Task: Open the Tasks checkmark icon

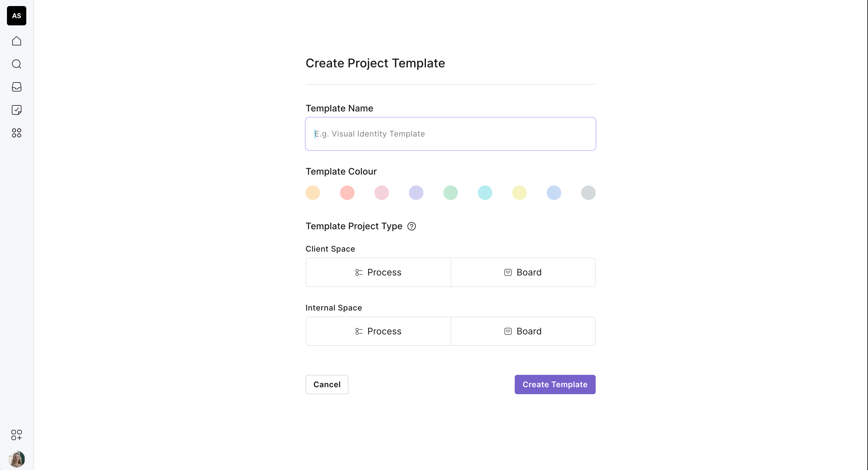Action: (17, 110)
